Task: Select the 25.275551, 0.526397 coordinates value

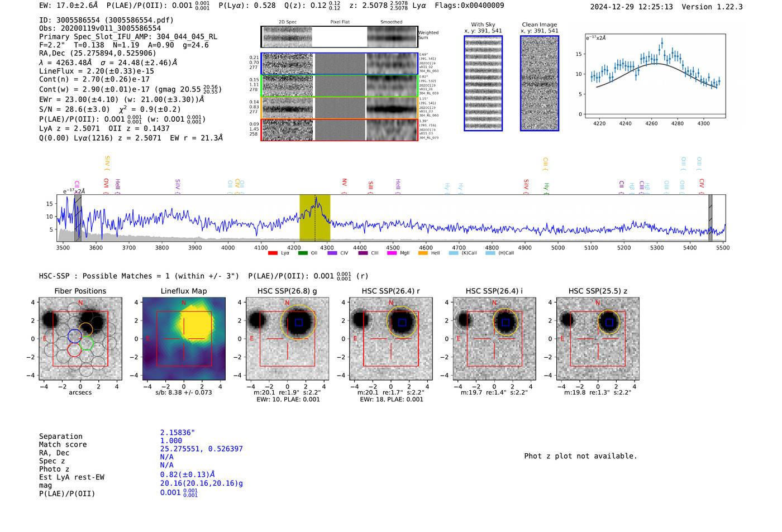Action: point(202,449)
